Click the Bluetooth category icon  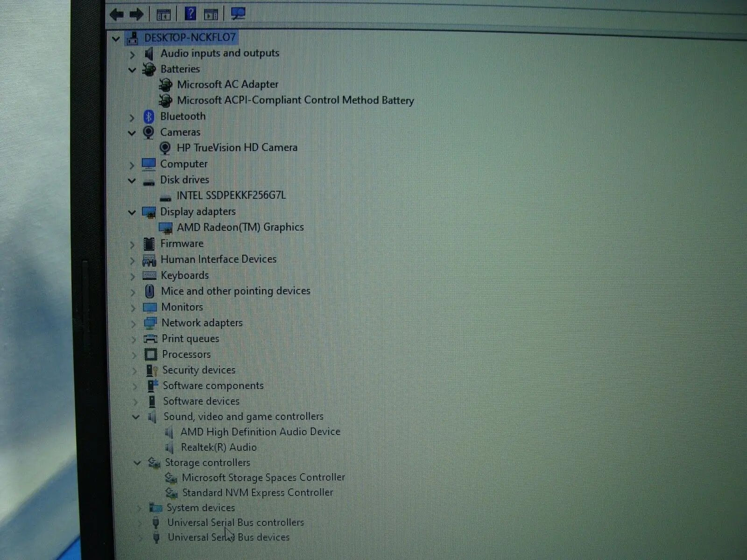coord(148,117)
